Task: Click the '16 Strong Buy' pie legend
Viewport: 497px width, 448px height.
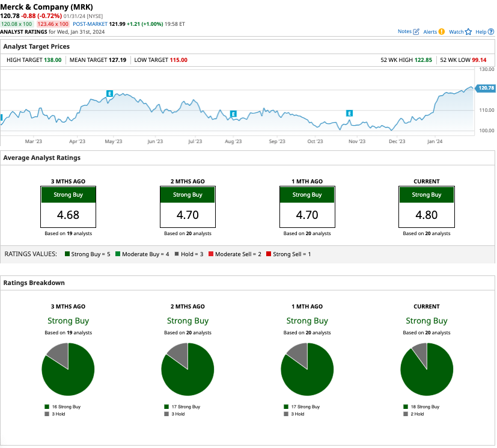Action: click(x=63, y=407)
